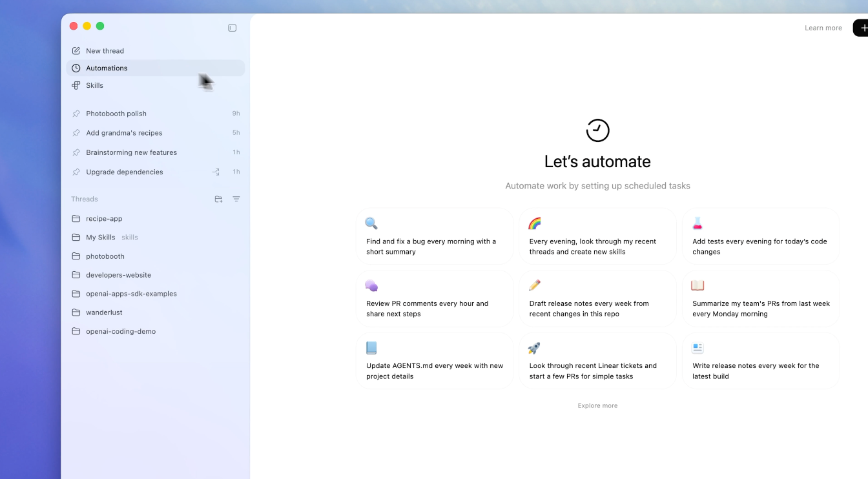The width and height of the screenshot is (868, 479).
Task: Open the photobooth project folder
Action: point(105,256)
